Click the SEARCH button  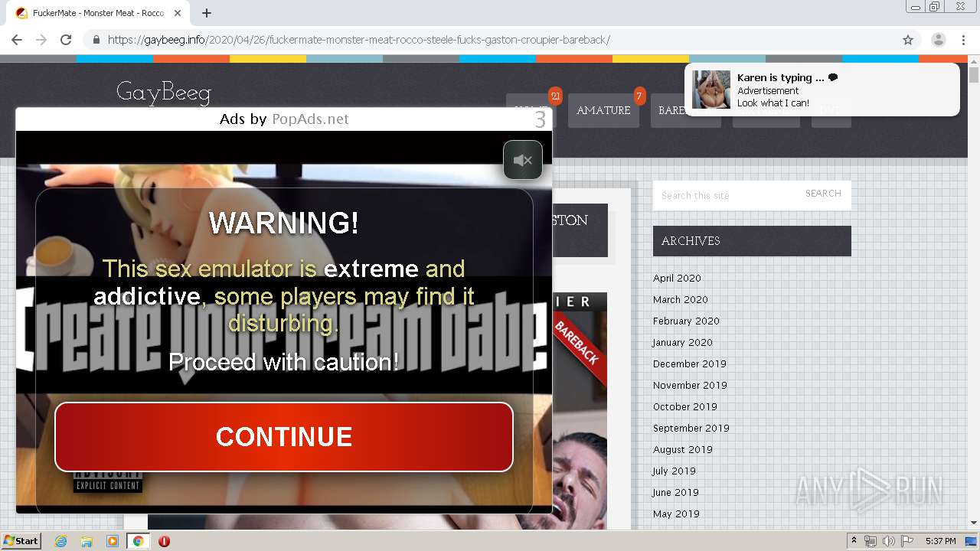[823, 194]
